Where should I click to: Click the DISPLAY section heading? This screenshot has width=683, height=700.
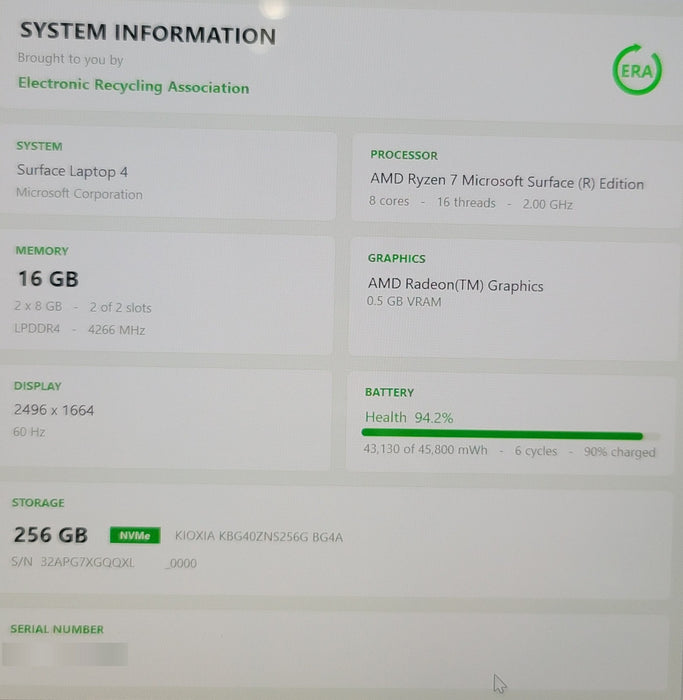[37, 386]
